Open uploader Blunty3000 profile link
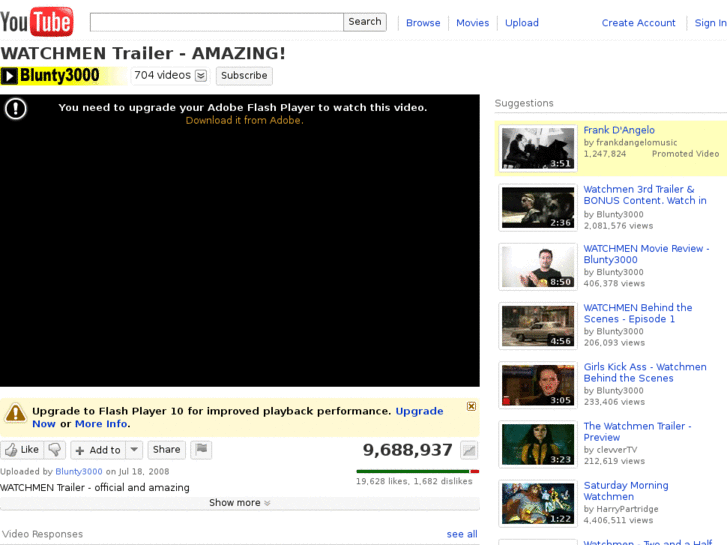The height and width of the screenshot is (545, 727). [x=79, y=472]
